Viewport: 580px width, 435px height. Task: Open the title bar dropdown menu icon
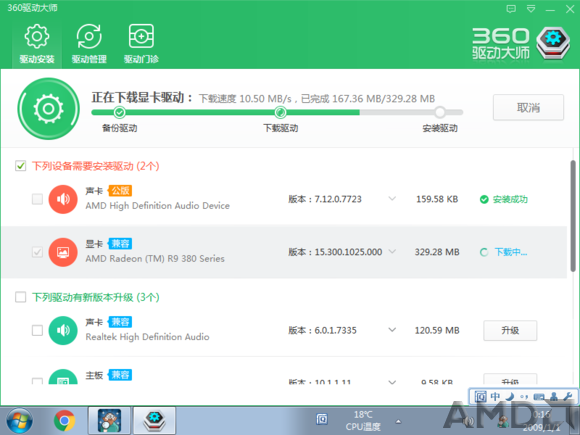point(531,9)
